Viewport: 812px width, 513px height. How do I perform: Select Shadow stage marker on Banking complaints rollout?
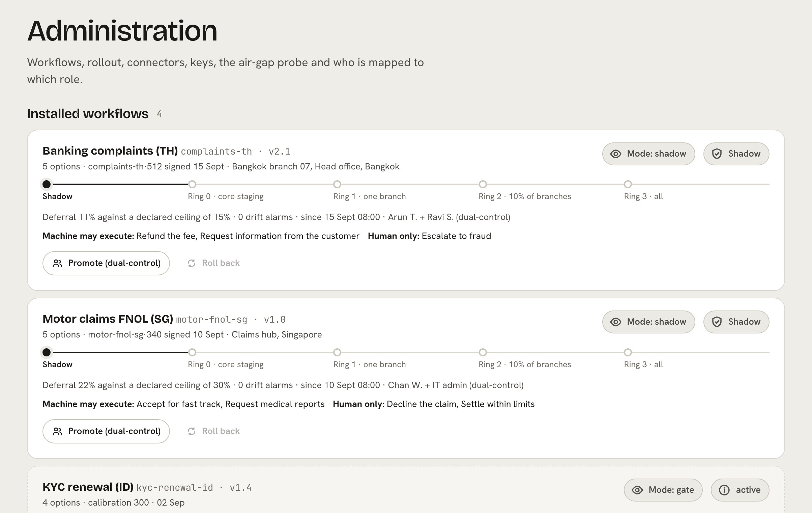tap(47, 184)
